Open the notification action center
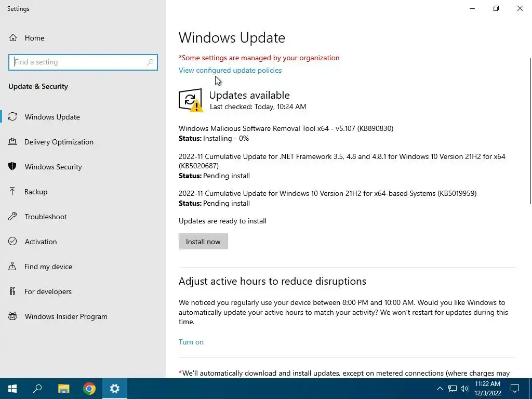Viewport: 532px width, 399px height. pyautogui.click(x=515, y=389)
